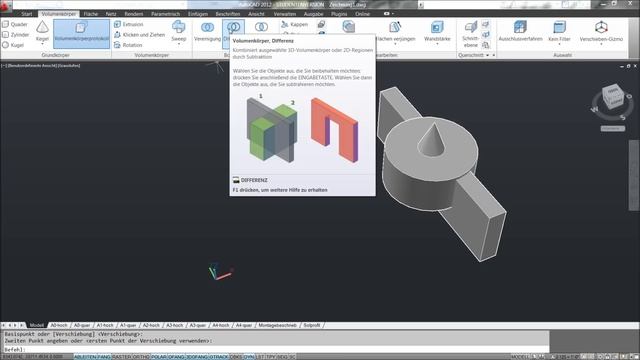Choose the Kegel cone tool
This screenshot has width=640, height=360.
(42, 31)
